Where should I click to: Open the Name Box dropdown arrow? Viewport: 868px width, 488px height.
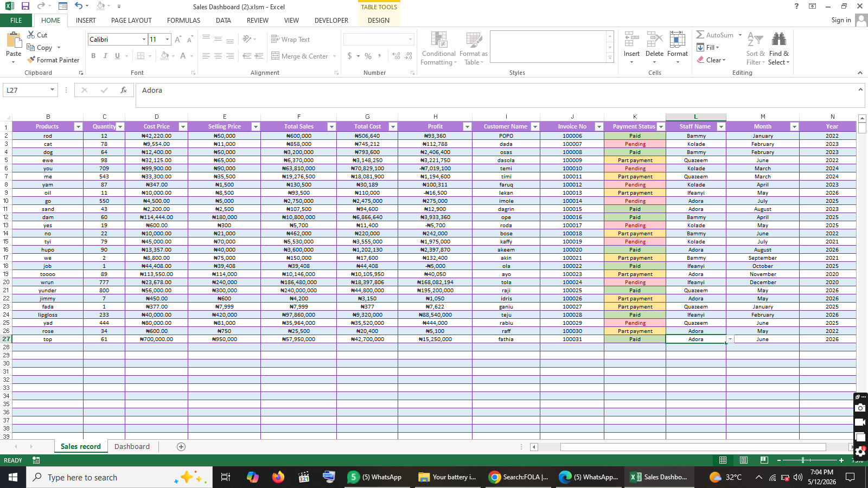tap(52, 90)
